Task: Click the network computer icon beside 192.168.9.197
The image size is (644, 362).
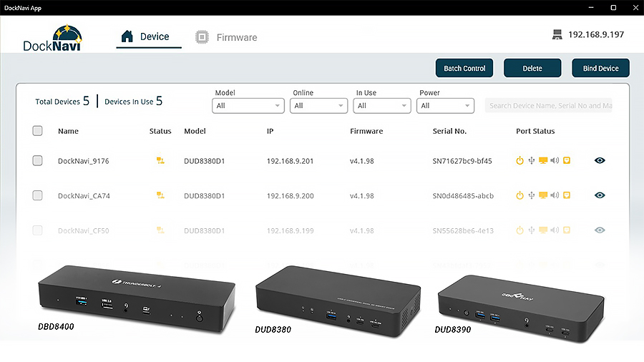Action: (557, 35)
